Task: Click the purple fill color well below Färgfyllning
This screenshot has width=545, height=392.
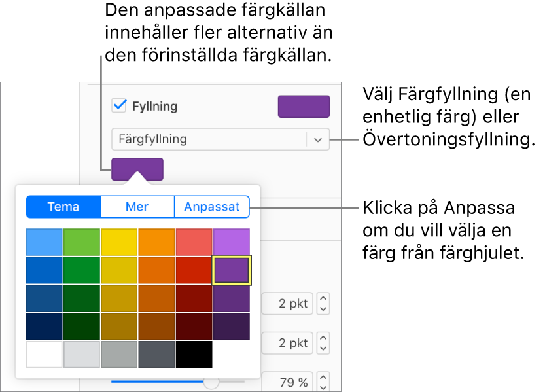Action: [137, 169]
